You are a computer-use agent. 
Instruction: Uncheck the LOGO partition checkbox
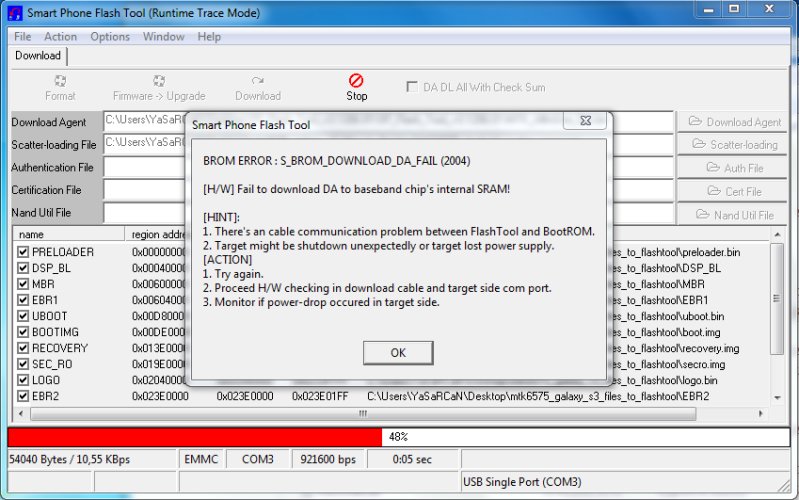click(x=22, y=380)
